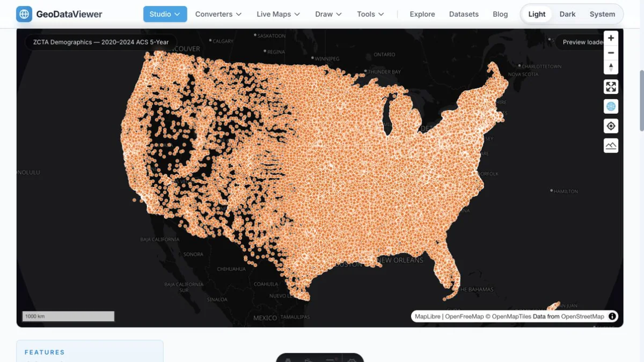Image resolution: width=644 pixels, height=362 pixels.
Task: Zoom out of the map
Action: pos(611,53)
